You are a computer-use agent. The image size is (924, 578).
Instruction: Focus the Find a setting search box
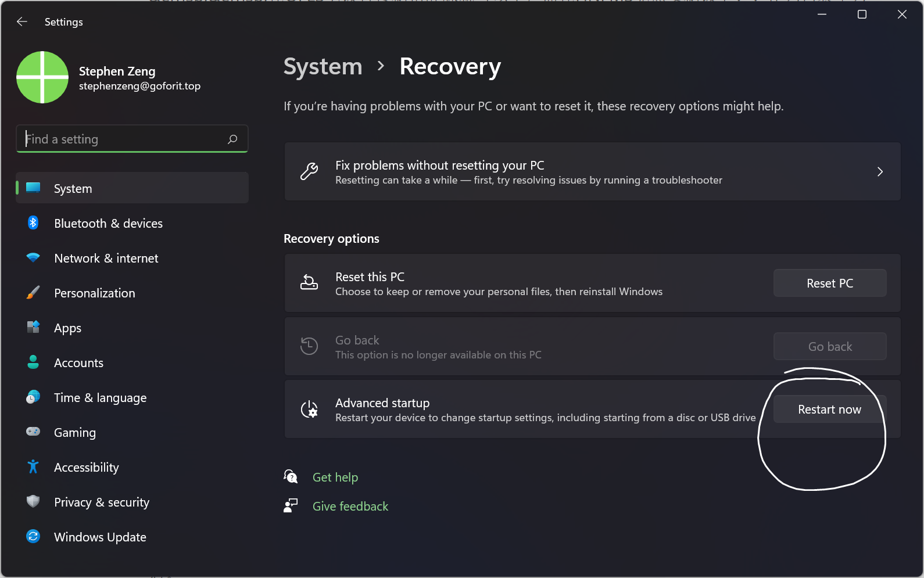coord(132,139)
